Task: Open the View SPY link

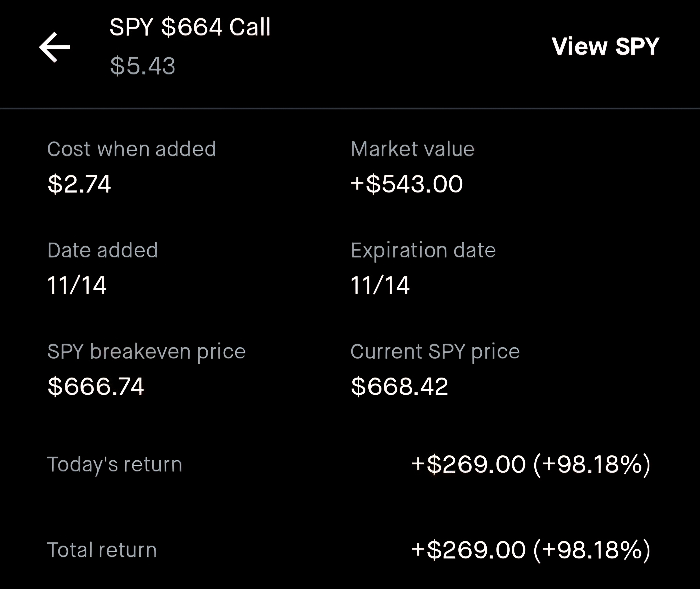Action: [605, 46]
